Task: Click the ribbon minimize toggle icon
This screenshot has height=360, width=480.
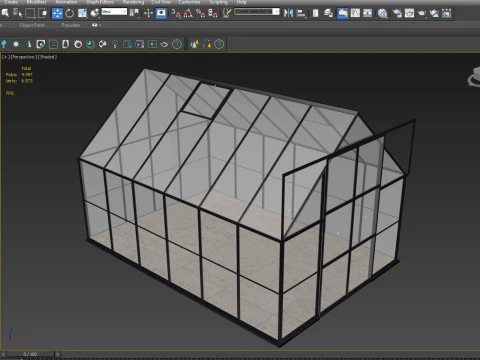Action: tap(96, 25)
